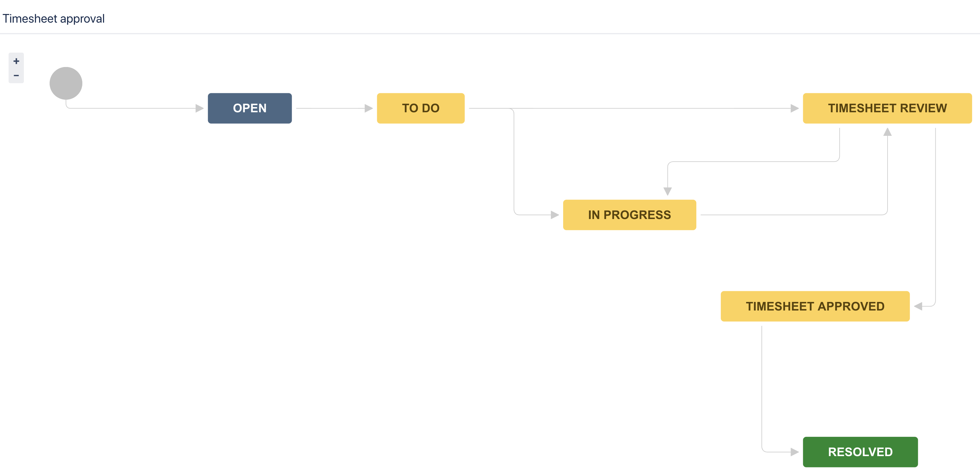Click the zoom in plus button
The image size is (980, 476).
pyautogui.click(x=16, y=61)
